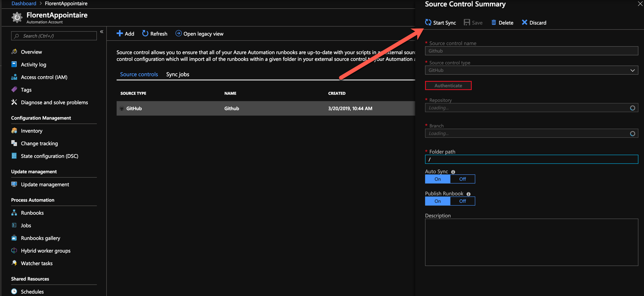The image size is (644, 296).
Task: Click the Publish Runbook info icon
Action: [469, 194]
